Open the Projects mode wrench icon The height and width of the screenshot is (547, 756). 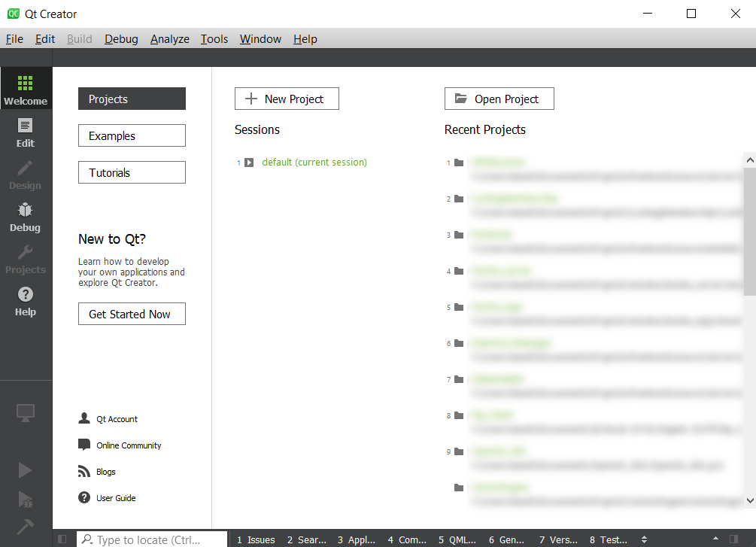[x=26, y=259]
